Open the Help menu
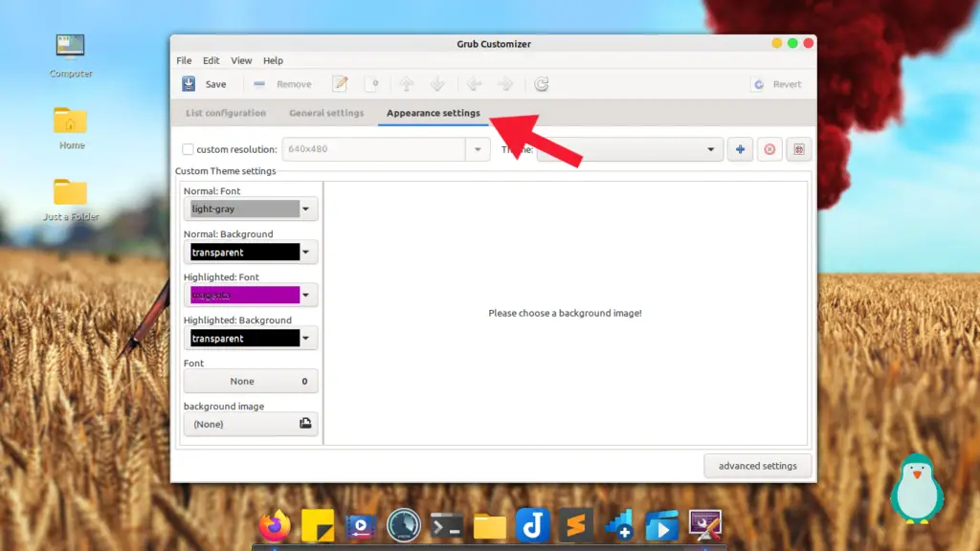The image size is (980, 551). point(273,60)
